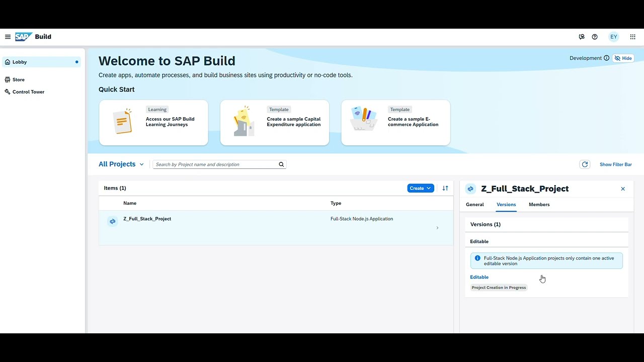This screenshot has width=644, height=362.
Task: Click the Versions (1) heading
Action: tap(486, 224)
